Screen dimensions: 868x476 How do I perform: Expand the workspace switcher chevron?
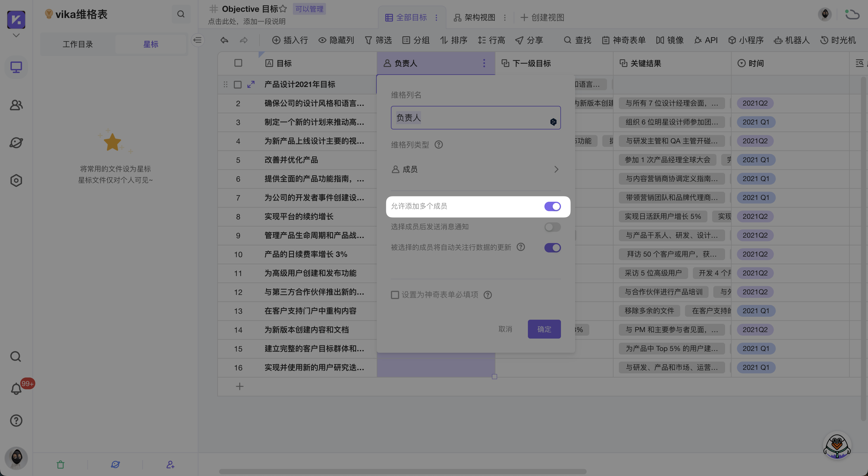point(16,35)
